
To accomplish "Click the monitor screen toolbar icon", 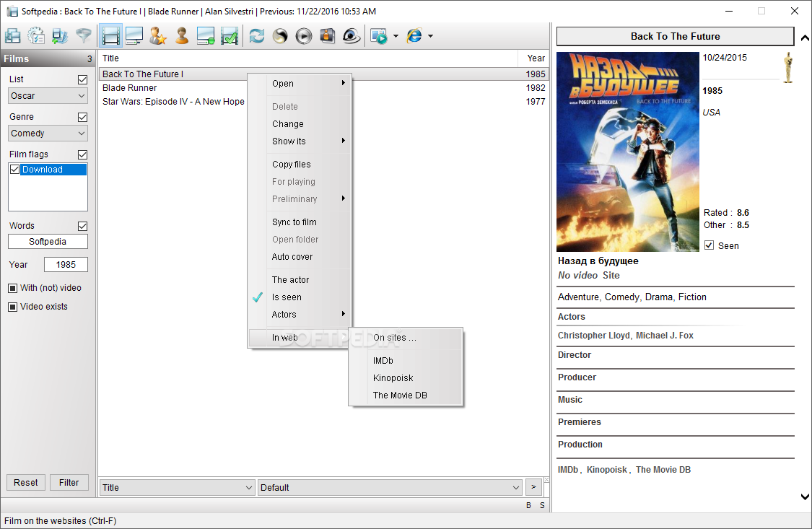I will pyautogui.click(x=134, y=35).
